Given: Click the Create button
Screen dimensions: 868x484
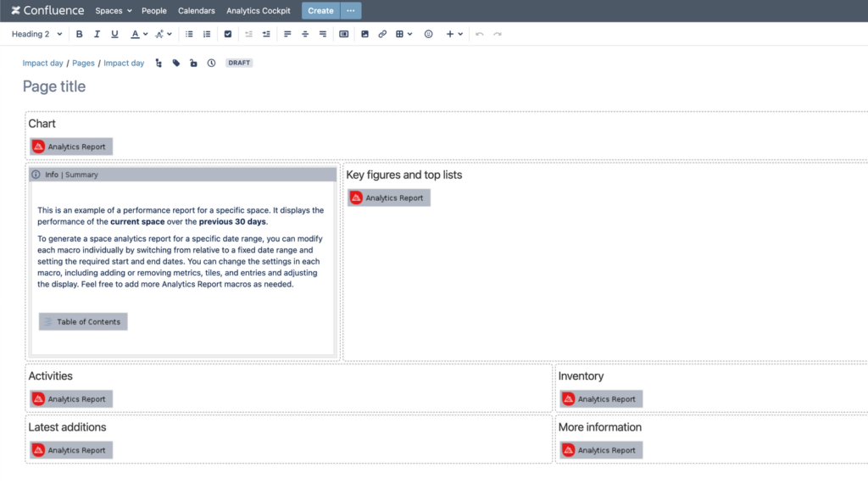Looking at the screenshot, I should (x=320, y=10).
